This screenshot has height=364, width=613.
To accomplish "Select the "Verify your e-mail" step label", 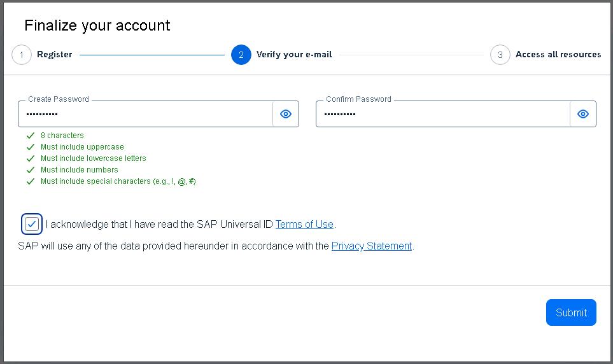I will coord(294,55).
